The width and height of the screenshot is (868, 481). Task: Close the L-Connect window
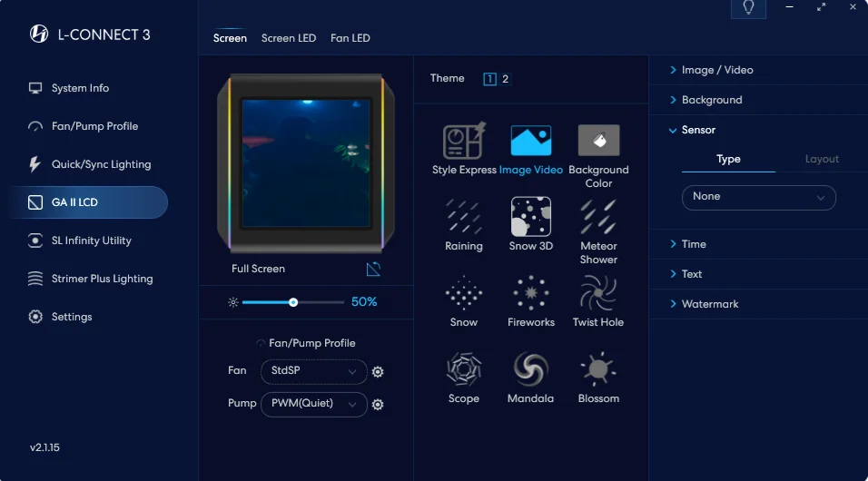coord(853,7)
